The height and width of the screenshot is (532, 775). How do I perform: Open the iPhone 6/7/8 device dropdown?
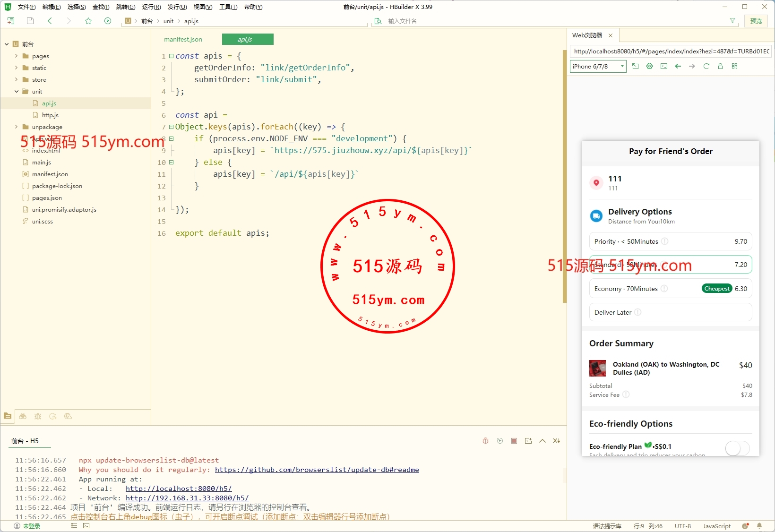click(598, 67)
